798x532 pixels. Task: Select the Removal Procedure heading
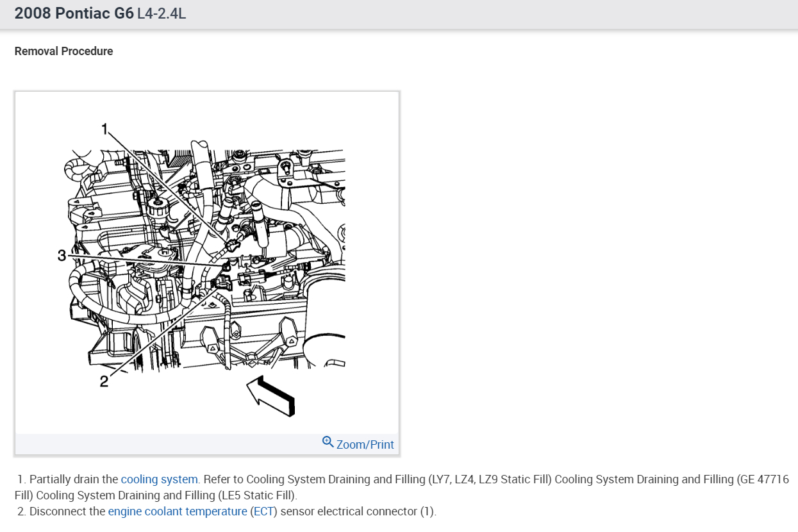point(63,51)
